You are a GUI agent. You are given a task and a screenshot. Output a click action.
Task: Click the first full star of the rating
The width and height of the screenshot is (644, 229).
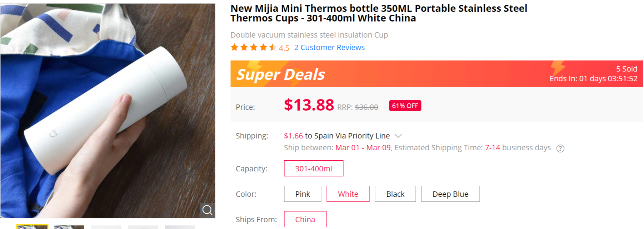point(234,47)
